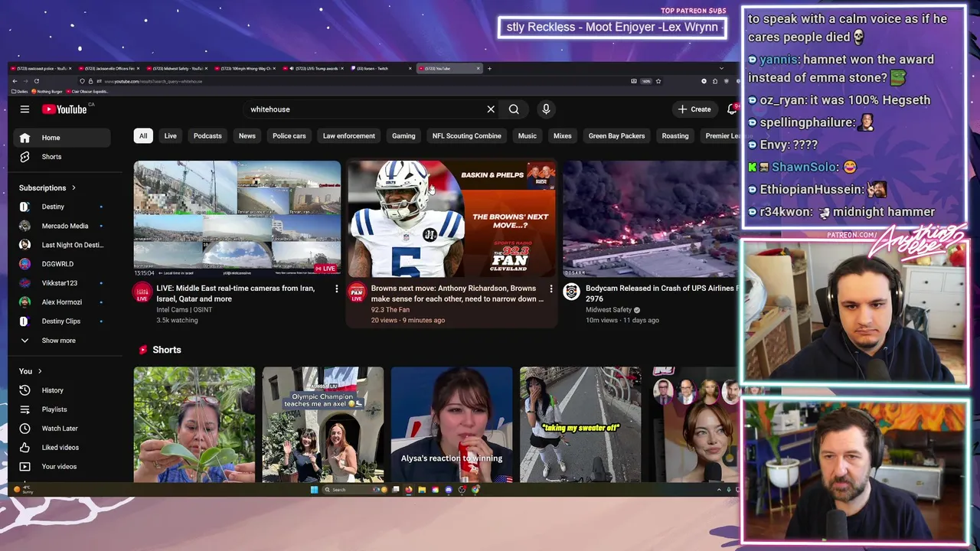
Task: Open options menu for Browns next move video
Action: pos(550,289)
